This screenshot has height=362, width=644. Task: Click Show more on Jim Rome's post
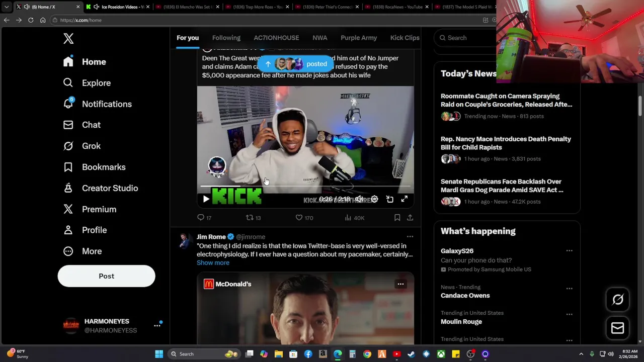[x=213, y=263]
